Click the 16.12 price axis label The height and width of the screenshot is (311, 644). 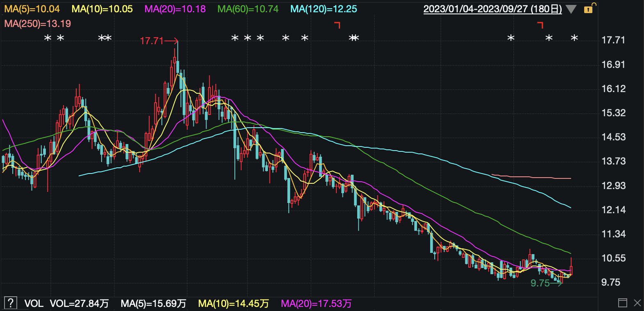coord(614,89)
